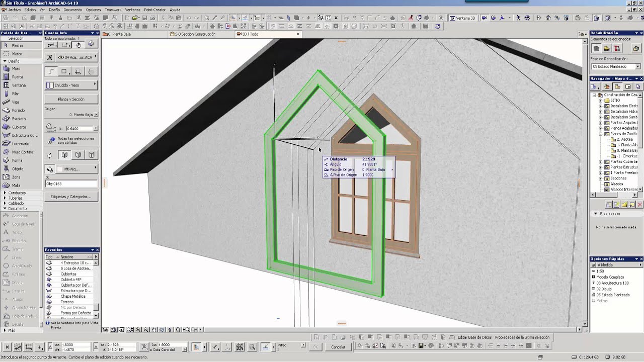
Task: Expand the SITIO folder in Navegador
Action: [x=600, y=101]
